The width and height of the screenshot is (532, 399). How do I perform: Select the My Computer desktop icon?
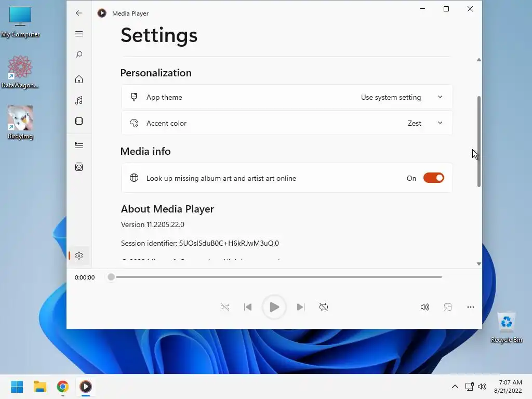(x=20, y=22)
